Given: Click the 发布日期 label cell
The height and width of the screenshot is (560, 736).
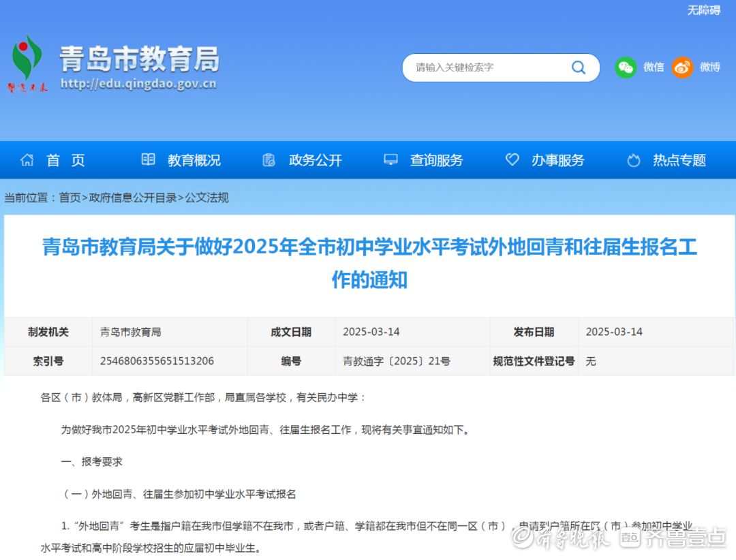Looking at the screenshot, I should (x=534, y=332).
